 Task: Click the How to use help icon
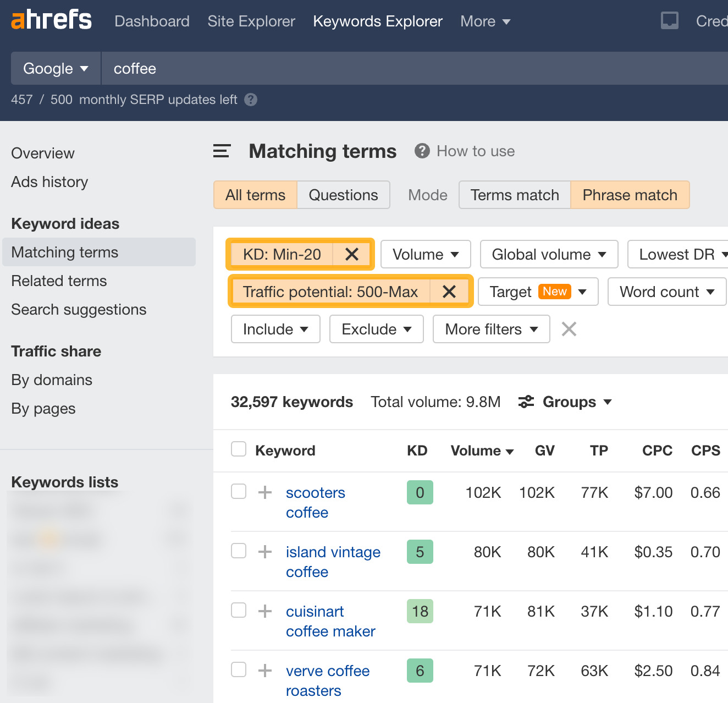(x=421, y=151)
